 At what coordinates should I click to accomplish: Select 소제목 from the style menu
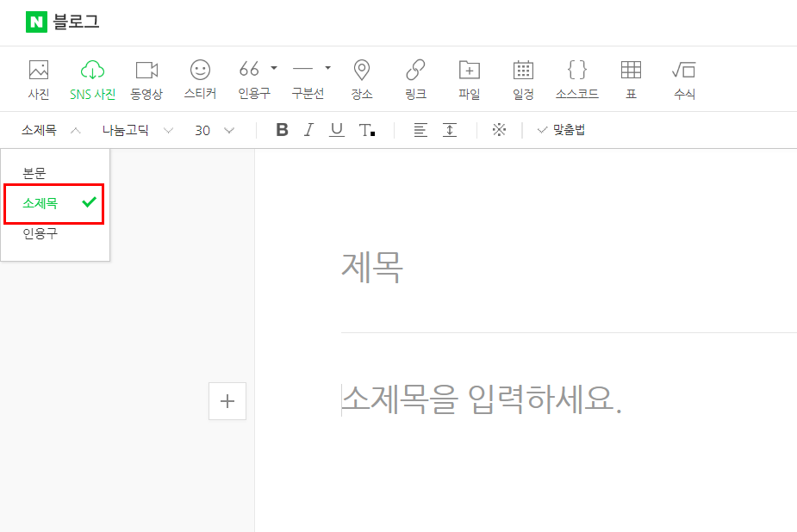[54, 203]
